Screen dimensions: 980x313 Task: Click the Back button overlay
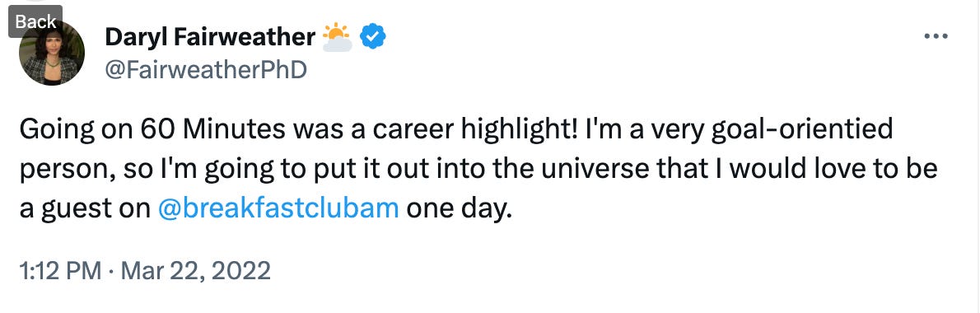(x=35, y=21)
